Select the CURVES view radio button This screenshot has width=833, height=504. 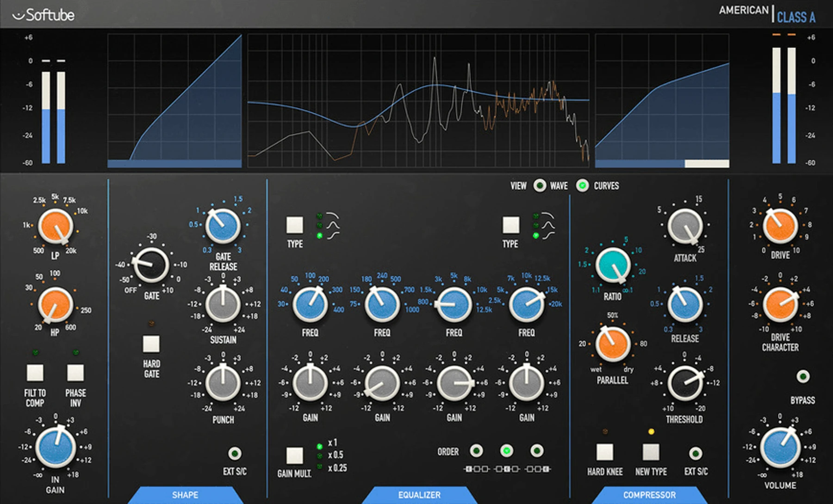pyautogui.click(x=582, y=185)
